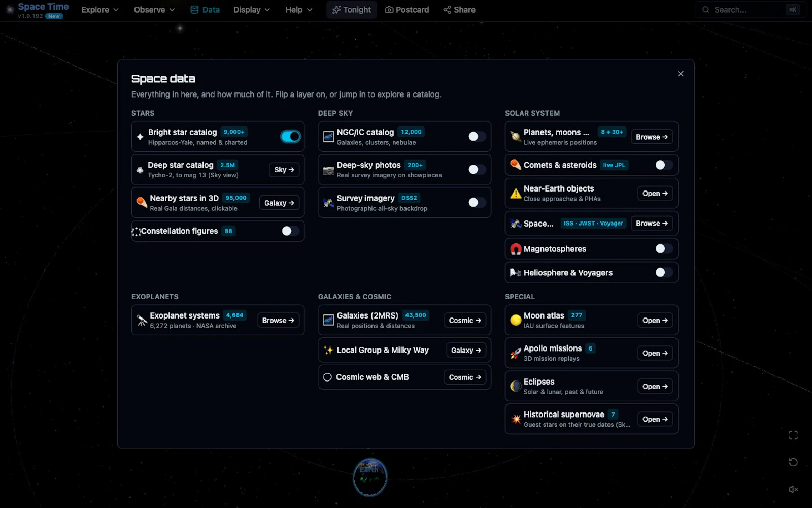
Task: Switch on the Survey imagery toggle
Action: [477, 203]
